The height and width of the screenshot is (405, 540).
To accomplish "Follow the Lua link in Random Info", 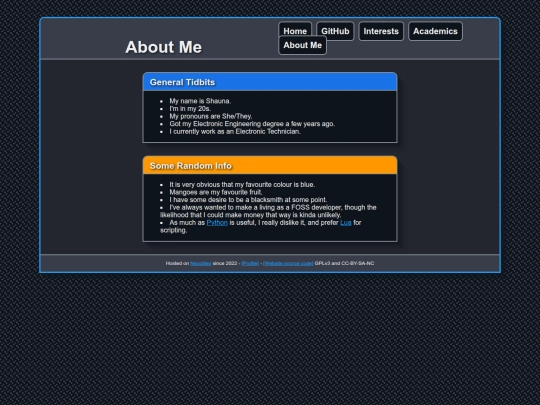I will pos(345,223).
